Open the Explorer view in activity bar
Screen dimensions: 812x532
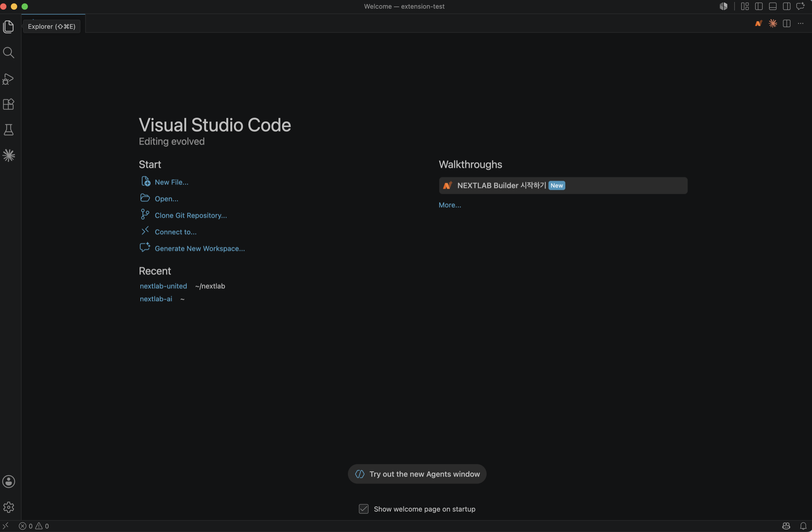9,27
